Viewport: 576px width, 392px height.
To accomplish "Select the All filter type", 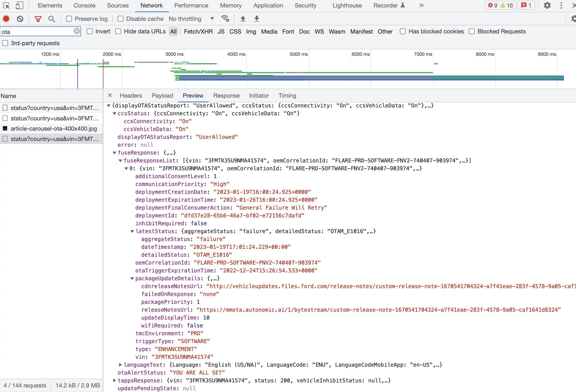I will coord(173,31).
